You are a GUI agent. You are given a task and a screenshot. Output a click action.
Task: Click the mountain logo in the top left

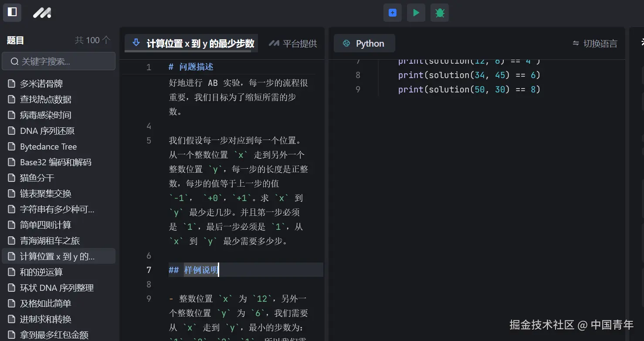[x=42, y=13]
